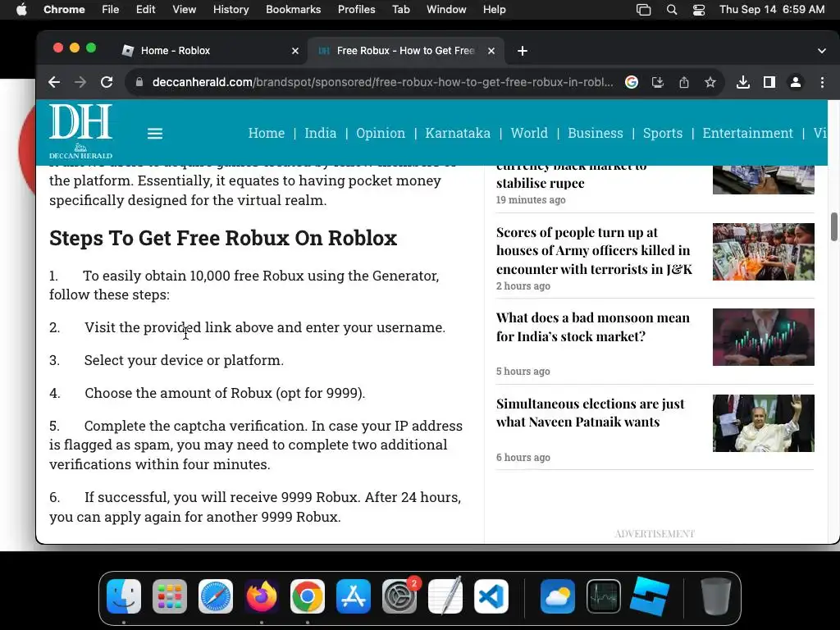Open the Sports section link
Image resolution: width=840 pixels, height=630 pixels.
coord(663,133)
